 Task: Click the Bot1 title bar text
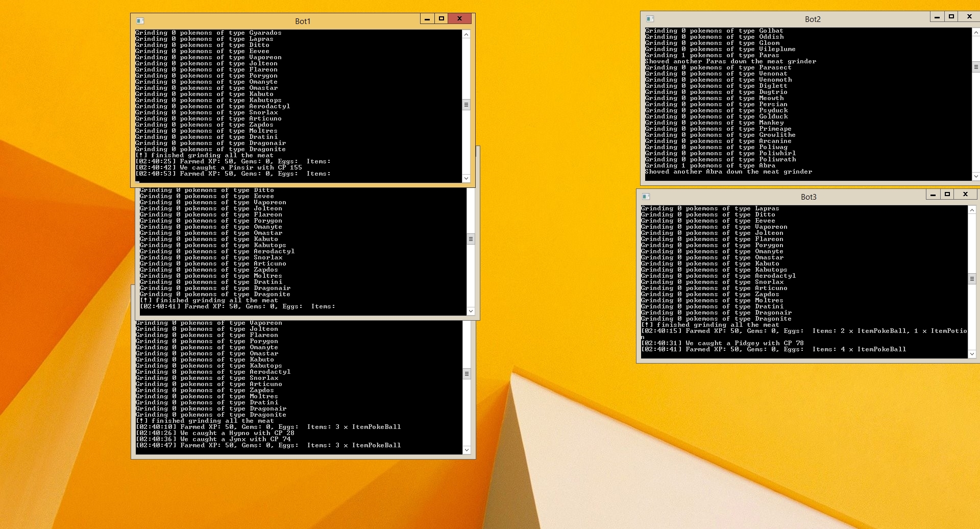(x=303, y=21)
